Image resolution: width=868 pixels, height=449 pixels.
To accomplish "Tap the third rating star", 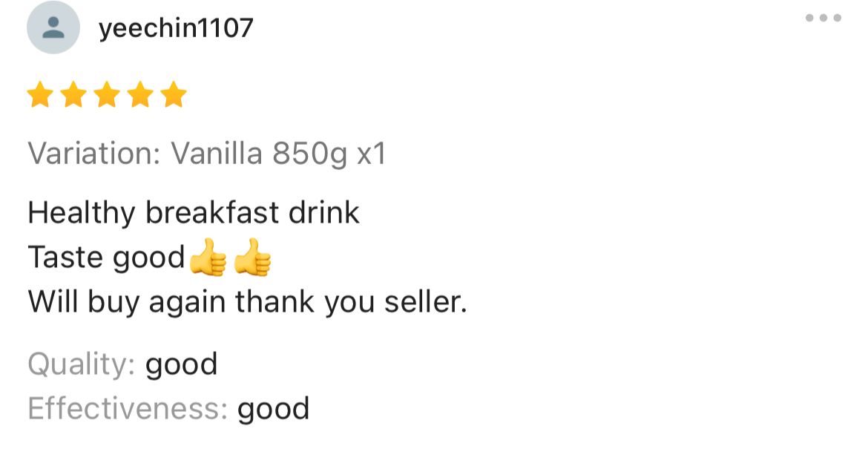I will pos(106,96).
